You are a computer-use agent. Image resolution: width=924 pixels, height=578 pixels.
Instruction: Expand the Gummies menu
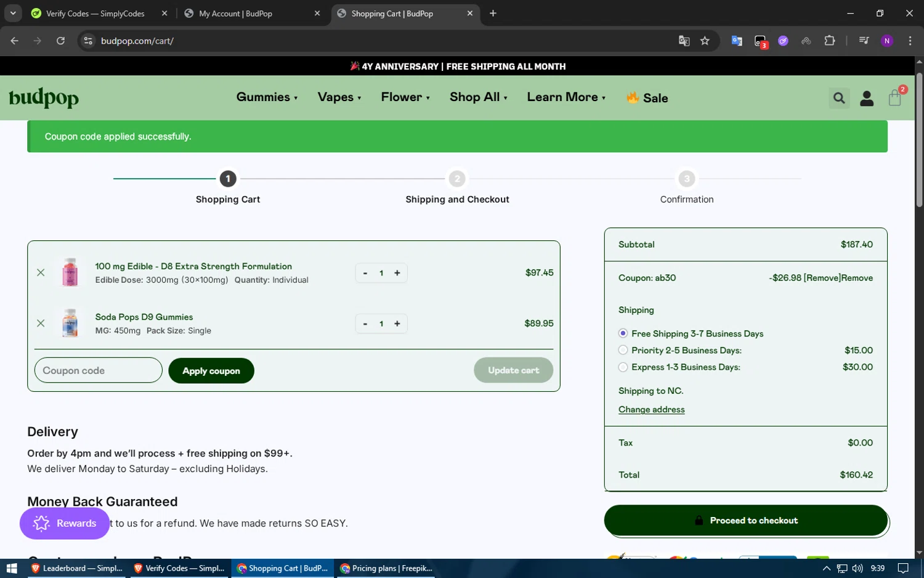click(267, 97)
